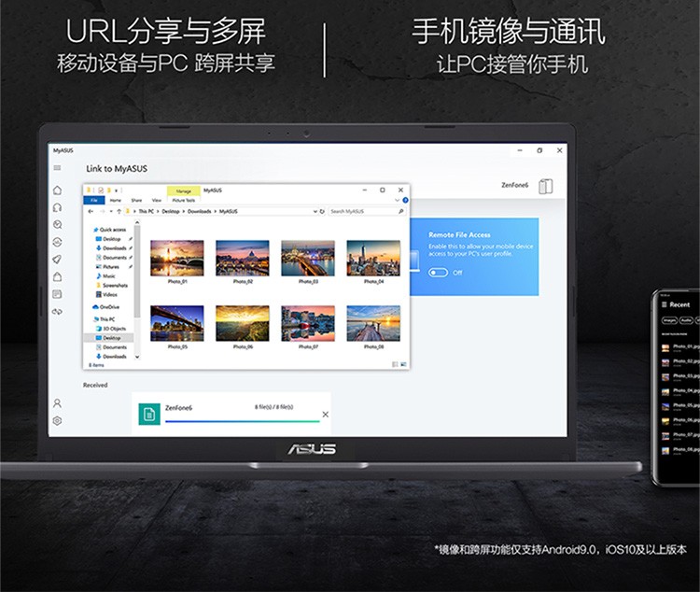The width and height of the screenshot is (700, 592).
Task: Select the Manage contextual tab
Action: point(184,190)
